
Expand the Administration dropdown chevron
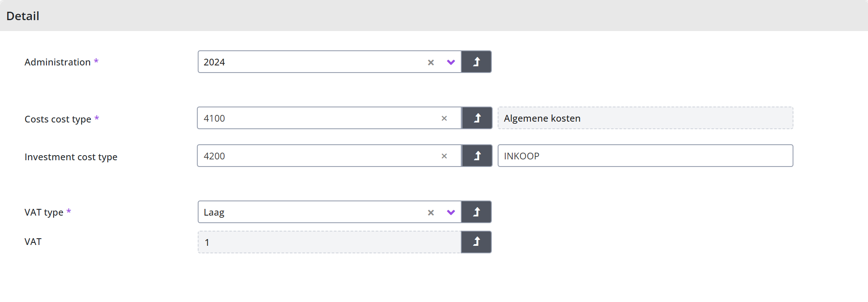click(451, 62)
